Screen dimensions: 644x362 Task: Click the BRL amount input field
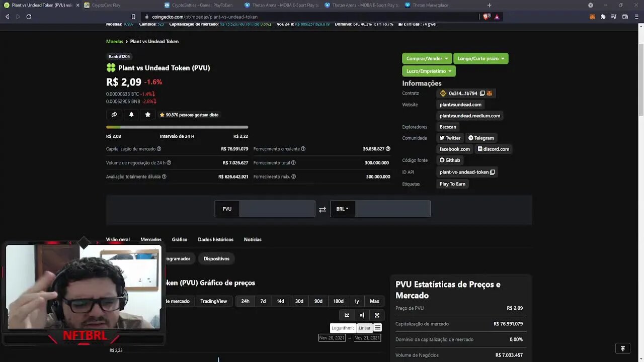tap(392, 209)
